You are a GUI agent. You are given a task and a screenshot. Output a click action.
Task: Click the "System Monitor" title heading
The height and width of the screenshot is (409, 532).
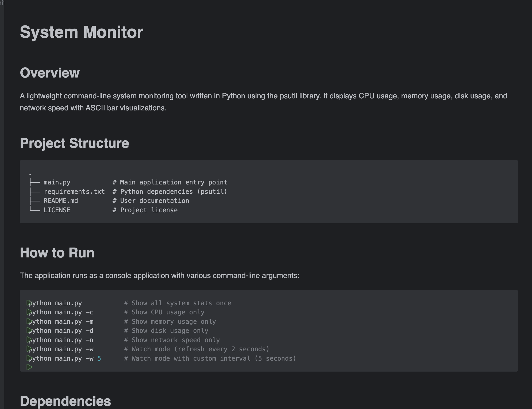click(81, 32)
